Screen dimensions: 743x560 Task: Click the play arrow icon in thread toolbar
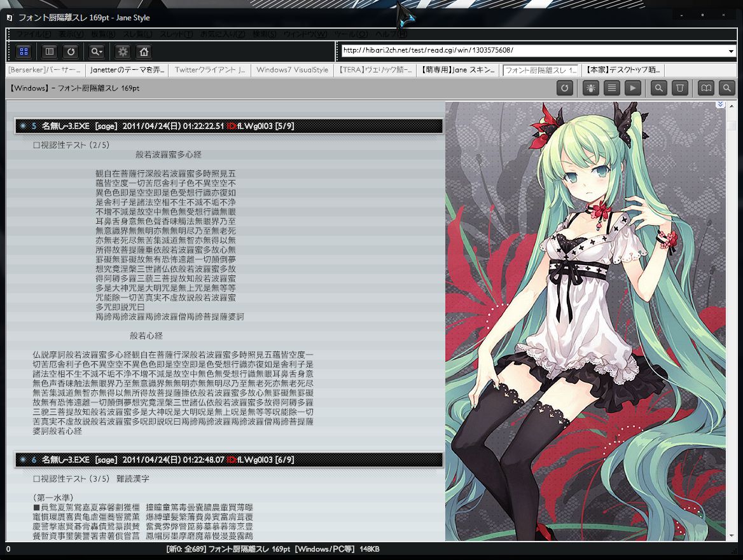point(633,88)
